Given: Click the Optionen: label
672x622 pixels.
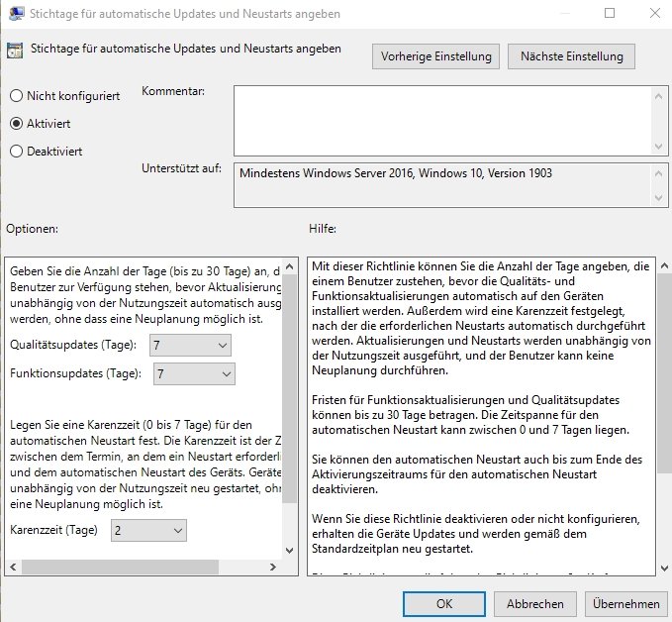Looking at the screenshot, I should [32, 229].
